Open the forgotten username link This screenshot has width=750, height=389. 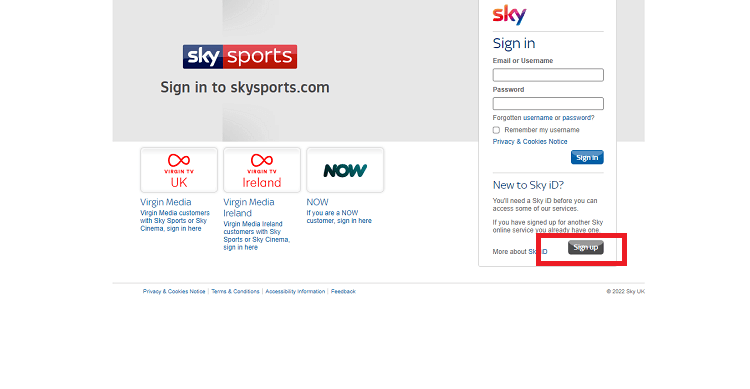538,118
